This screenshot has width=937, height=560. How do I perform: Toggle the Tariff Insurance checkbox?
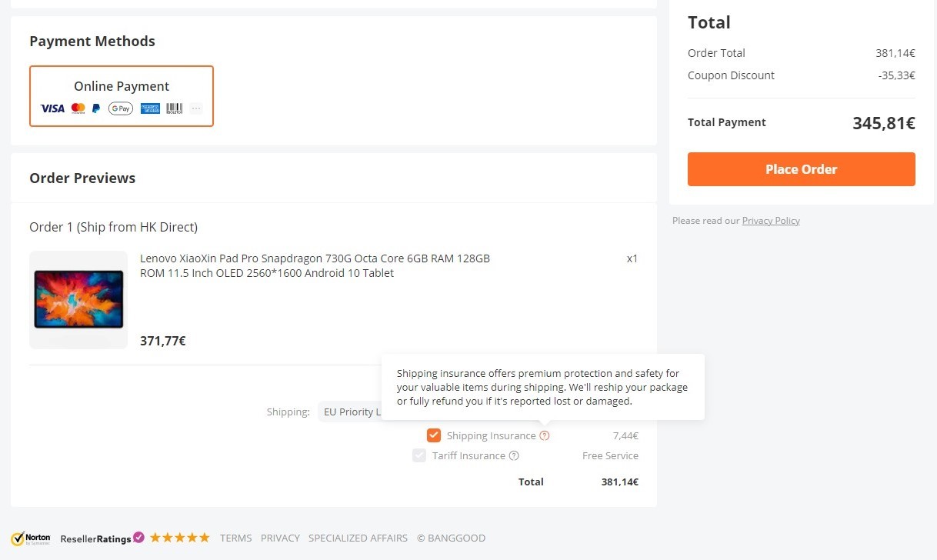click(419, 455)
